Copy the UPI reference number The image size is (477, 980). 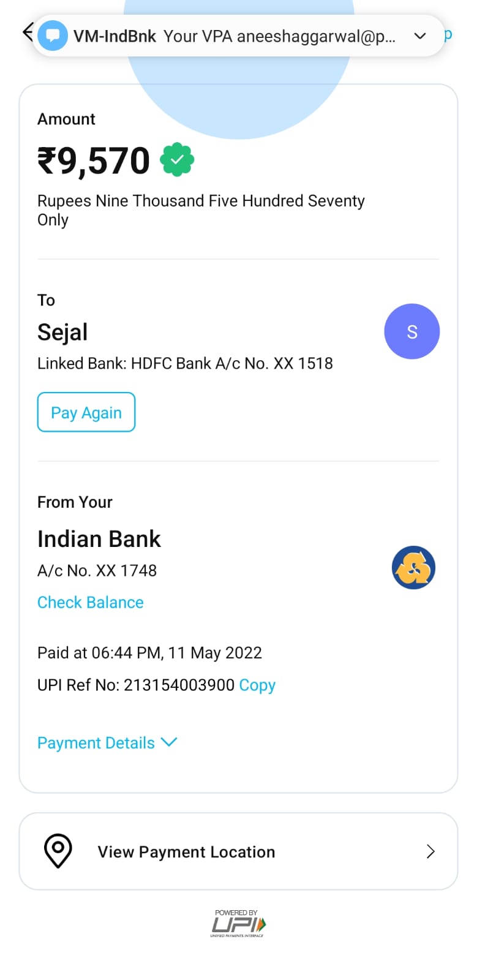point(257,685)
